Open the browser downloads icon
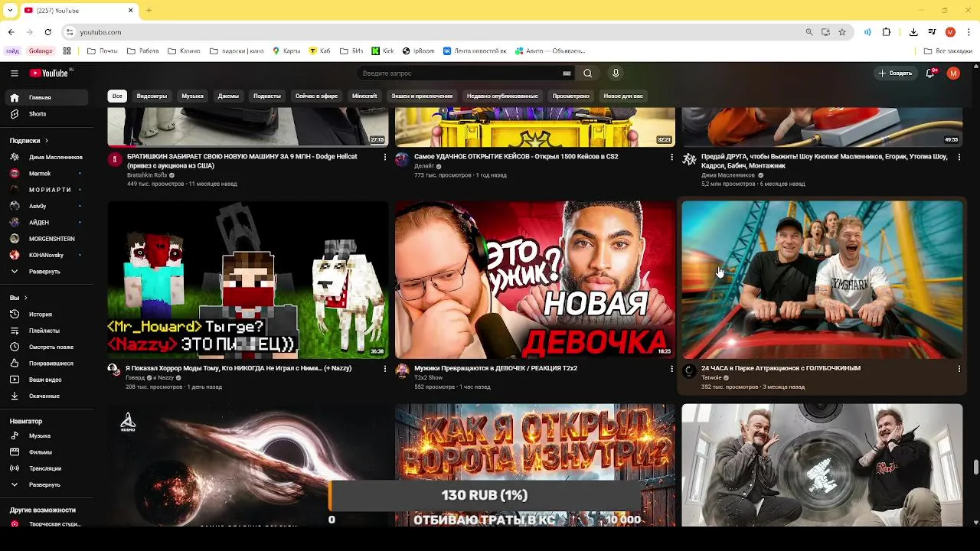Image resolution: width=980 pixels, height=551 pixels. pyautogui.click(x=913, y=32)
